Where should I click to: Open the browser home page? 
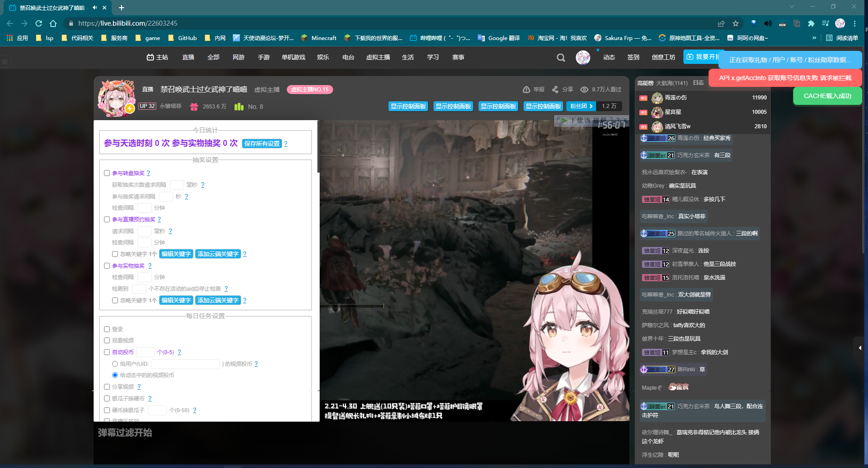click(53, 23)
